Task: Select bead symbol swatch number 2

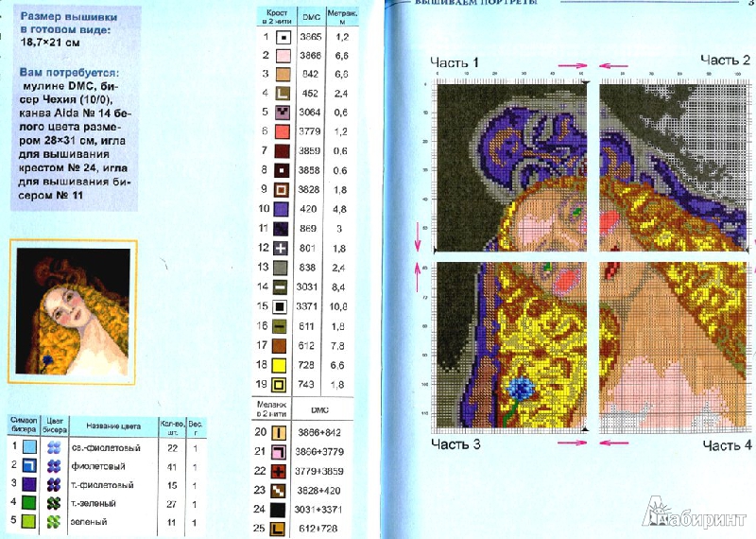Action: [29, 465]
